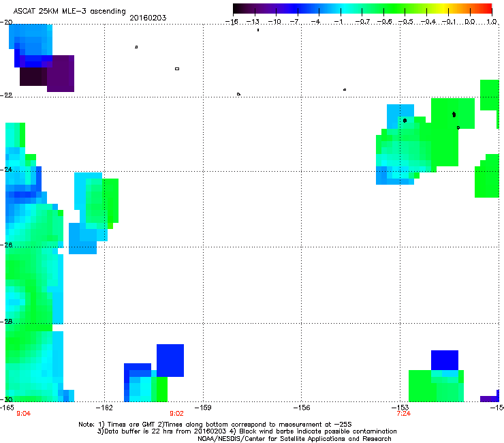Click the latitude label '-30'
Screen dimensions: 504x443
(x=6, y=399)
